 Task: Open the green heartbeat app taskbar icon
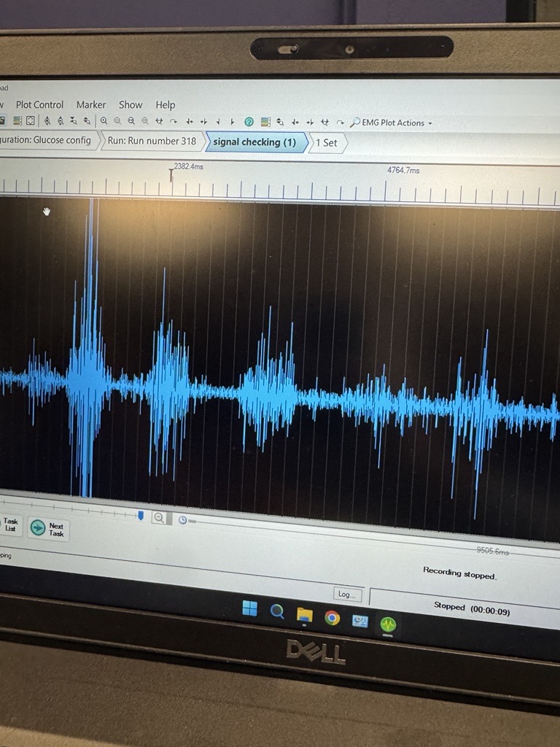click(388, 624)
